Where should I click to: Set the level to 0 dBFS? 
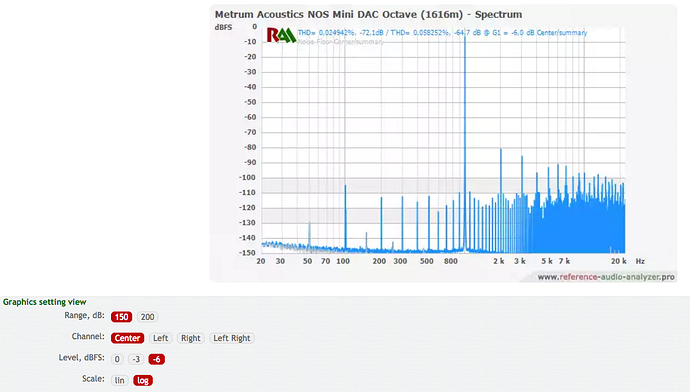[x=117, y=359]
